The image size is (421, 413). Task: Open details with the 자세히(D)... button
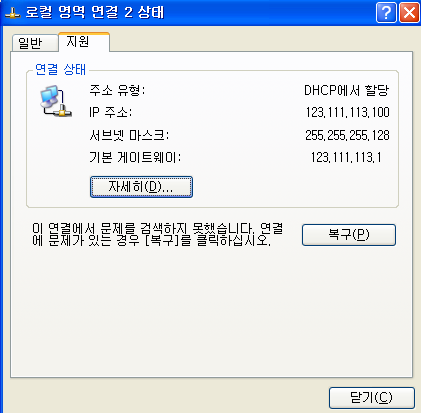(x=141, y=187)
